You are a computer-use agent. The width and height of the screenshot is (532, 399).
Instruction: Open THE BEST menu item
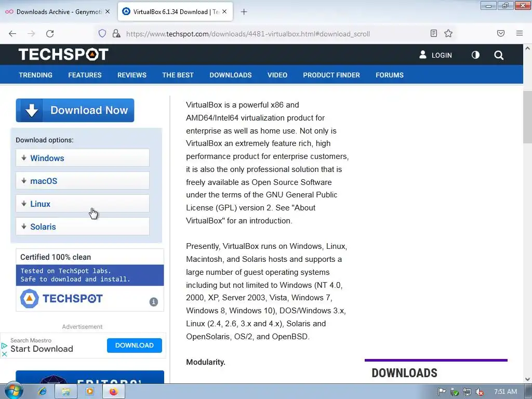point(178,75)
